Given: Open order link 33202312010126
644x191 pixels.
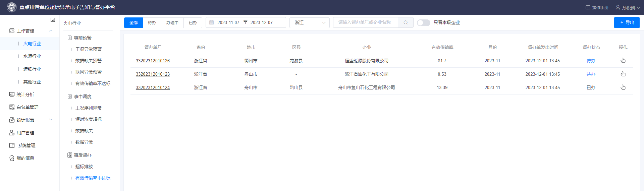Looking at the screenshot, I should pos(153,61).
